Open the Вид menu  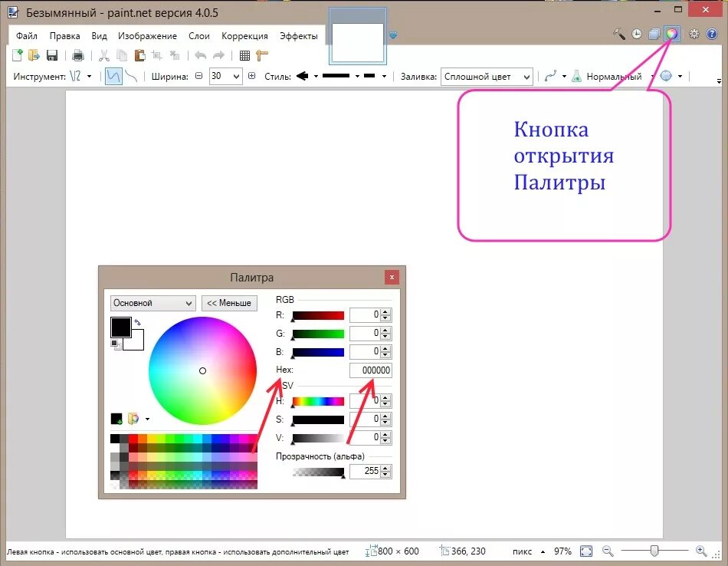click(x=99, y=36)
